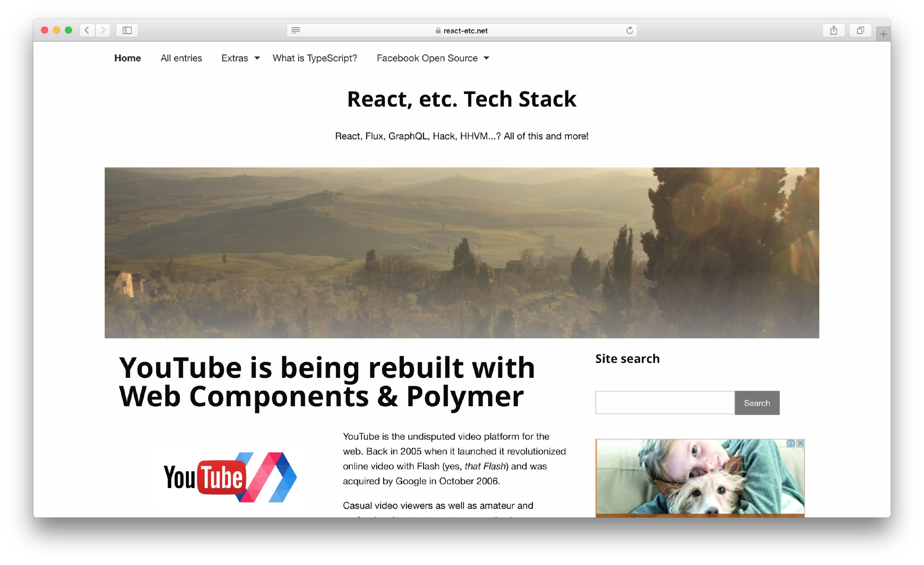Click the Safari red close window button

pos(45,30)
